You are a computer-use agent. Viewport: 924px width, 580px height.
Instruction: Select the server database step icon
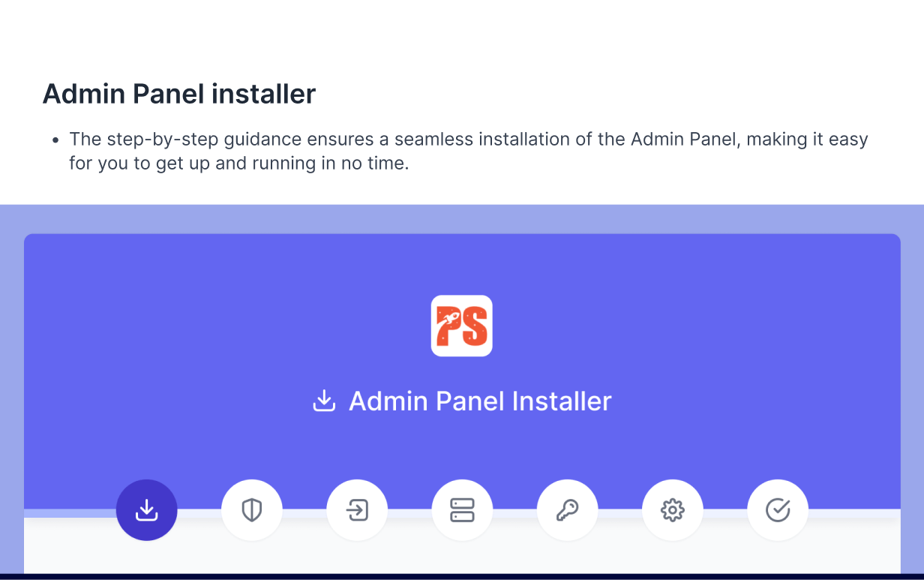(x=462, y=510)
